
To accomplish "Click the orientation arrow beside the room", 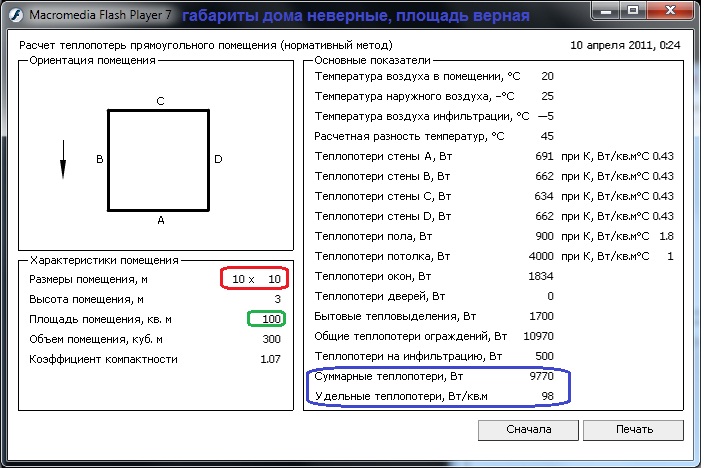I will coord(63,159).
